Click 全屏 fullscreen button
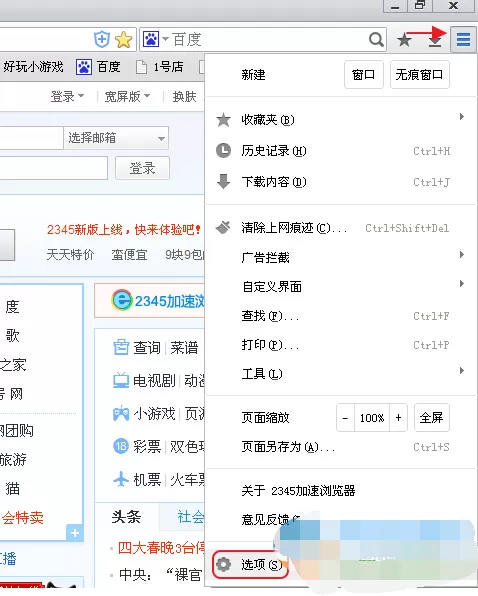This screenshot has height=596, width=478. [x=432, y=418]
